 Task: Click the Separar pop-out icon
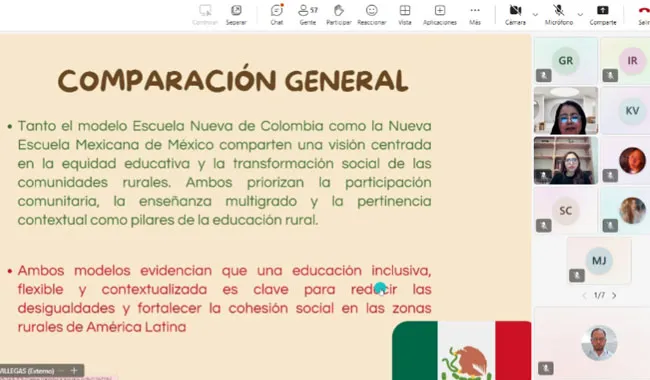click(236, 10)
